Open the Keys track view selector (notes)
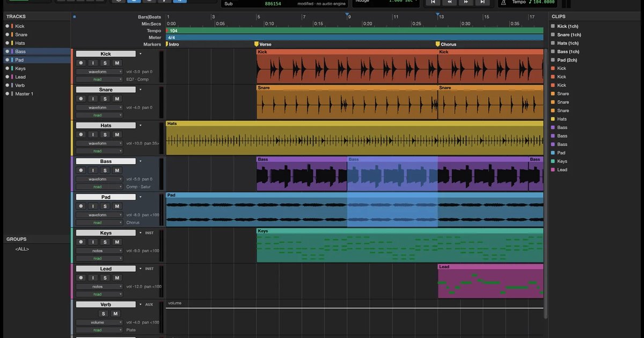 pos(99,251)
